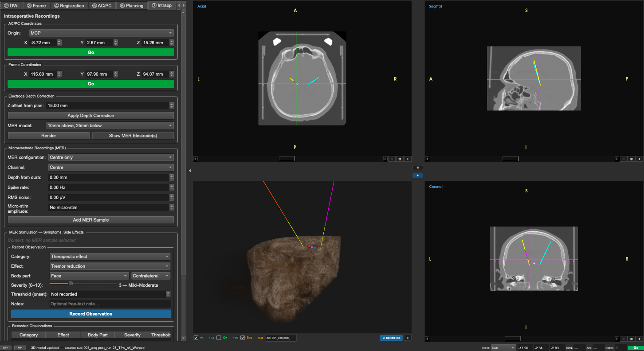644x351 pixels.
Task: Click the Sagittal scrollbar left arrow
Action: (x=428, y=159)
